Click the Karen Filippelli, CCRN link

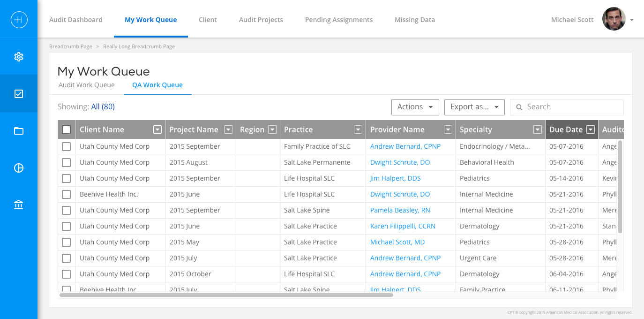(403, 226)
